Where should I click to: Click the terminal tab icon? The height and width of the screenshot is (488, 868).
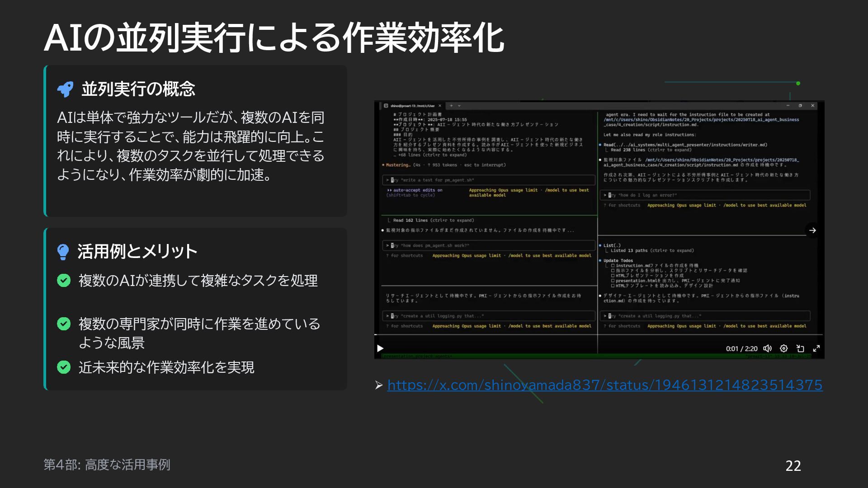(386, 106)
